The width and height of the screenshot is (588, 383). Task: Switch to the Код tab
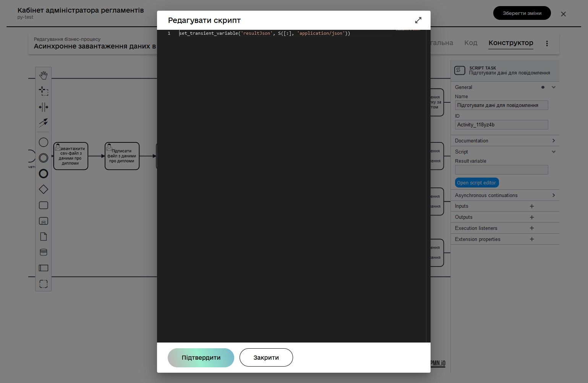click(x=471, y=43)
